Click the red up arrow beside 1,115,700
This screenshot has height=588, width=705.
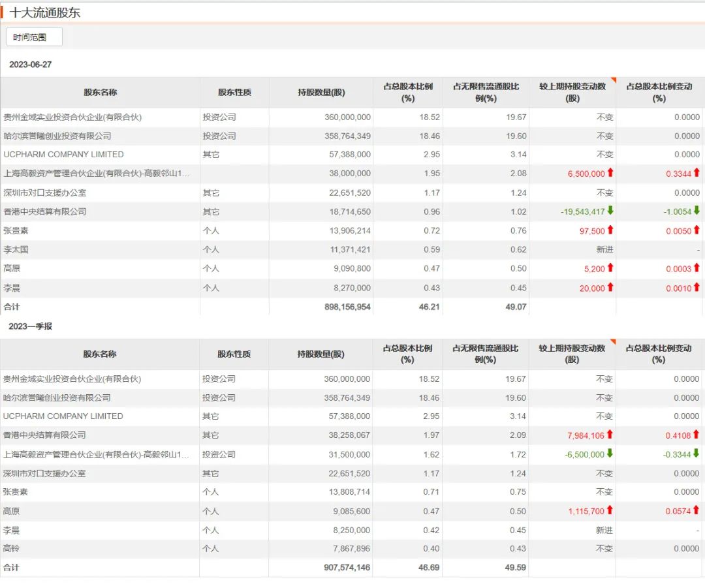pos(610,511)
